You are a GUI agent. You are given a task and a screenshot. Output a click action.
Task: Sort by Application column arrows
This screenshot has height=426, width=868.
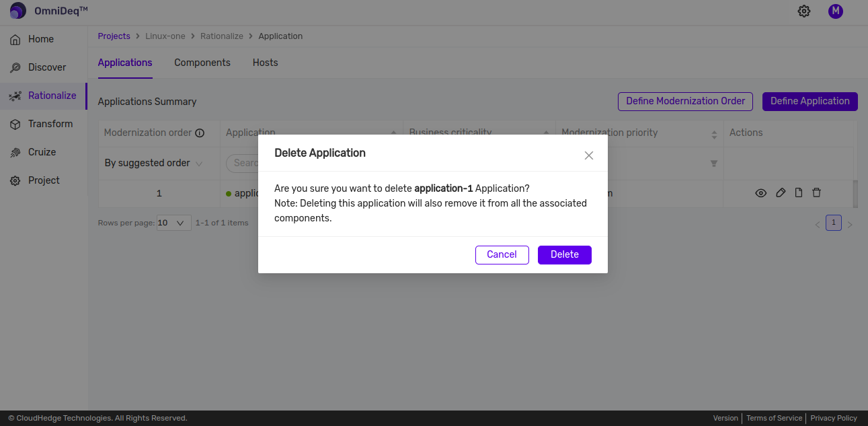pyautogui.click(x=394, y=133)
